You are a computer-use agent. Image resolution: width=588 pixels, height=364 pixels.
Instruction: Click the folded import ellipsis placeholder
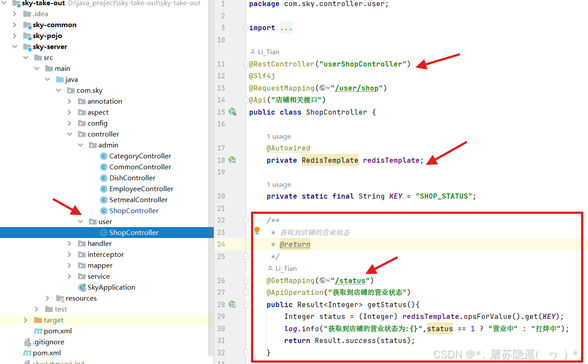pyautogui.click(x=286, y=28)
